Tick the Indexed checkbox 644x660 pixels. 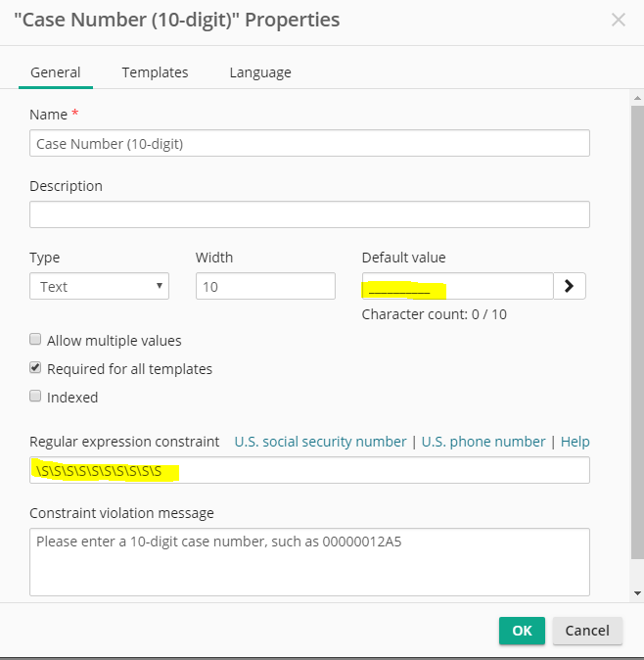(36, 398)
